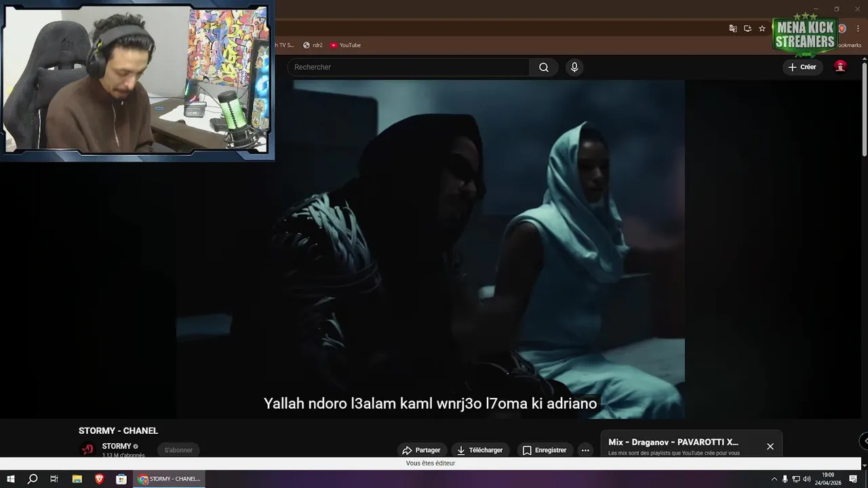Close the Mix playlist panel
Screen dimensions: 868x488
pyautogui.click(x=770, y=447)
